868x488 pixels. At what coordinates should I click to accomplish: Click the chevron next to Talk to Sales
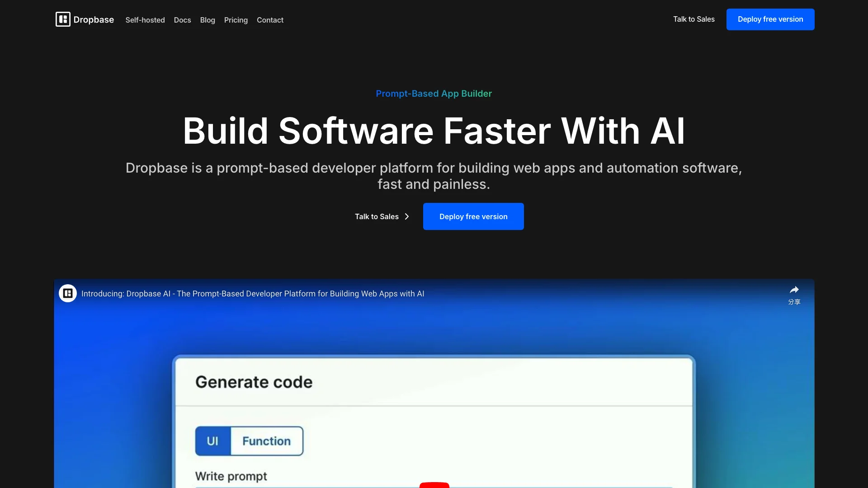407,217
